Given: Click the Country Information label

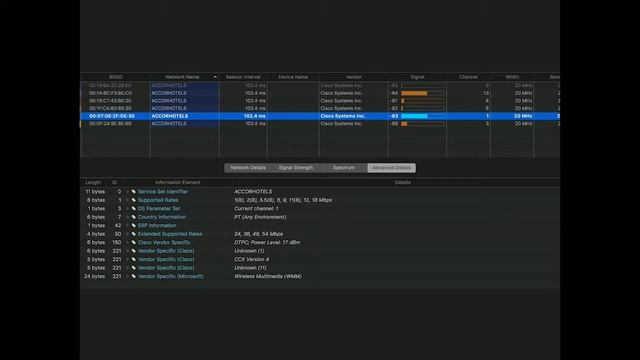Looking at the screenshot, I should click(162, 217).
